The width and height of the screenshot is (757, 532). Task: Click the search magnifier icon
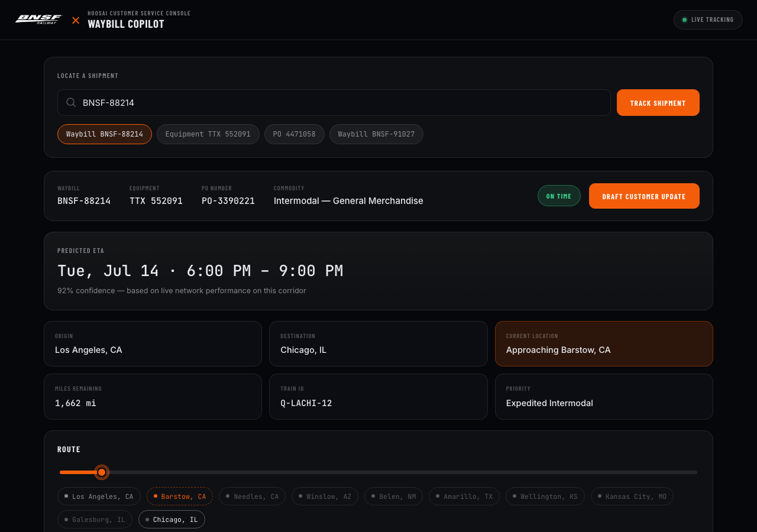(71, 102)
